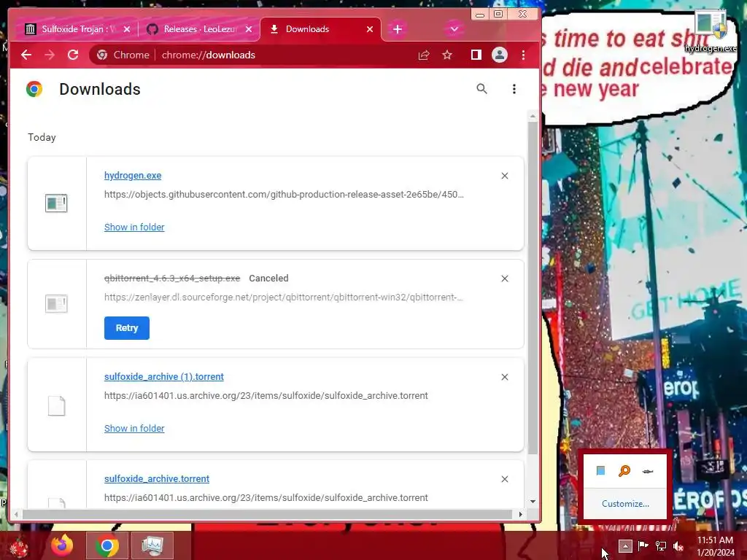Show hydrogen.exe in folder
This screenshot has width=747, height=560.
(134, 227)
